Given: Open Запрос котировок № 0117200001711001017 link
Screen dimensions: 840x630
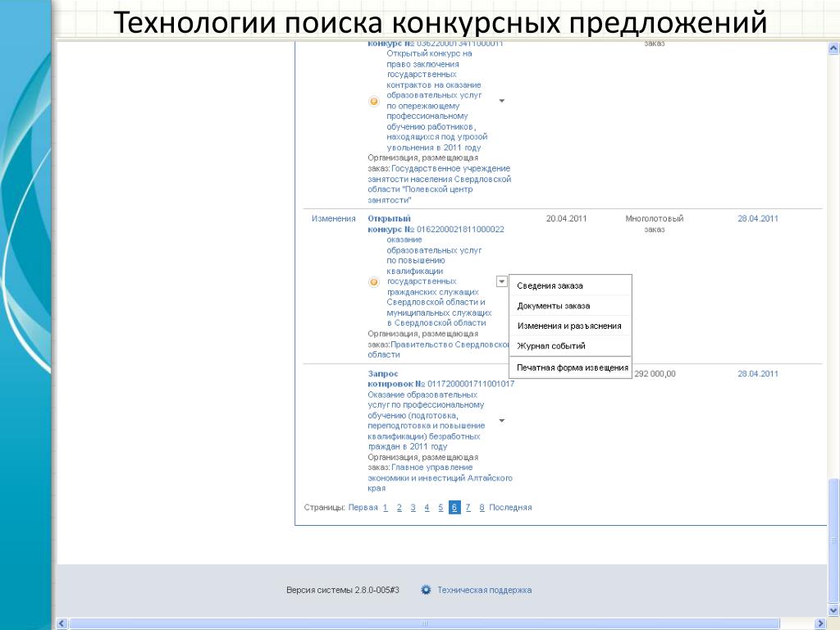Looking at the screenshot, I should click(x=441, y=379).
